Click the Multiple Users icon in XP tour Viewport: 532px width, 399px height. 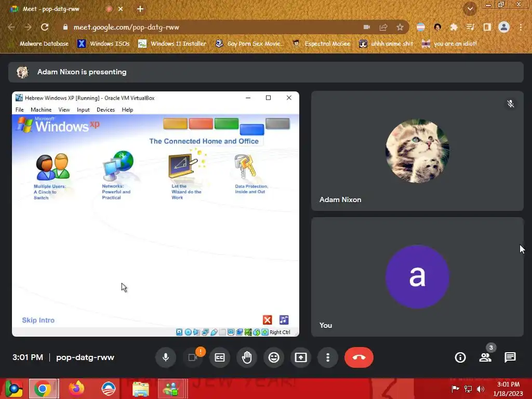(x=53, y=167)
